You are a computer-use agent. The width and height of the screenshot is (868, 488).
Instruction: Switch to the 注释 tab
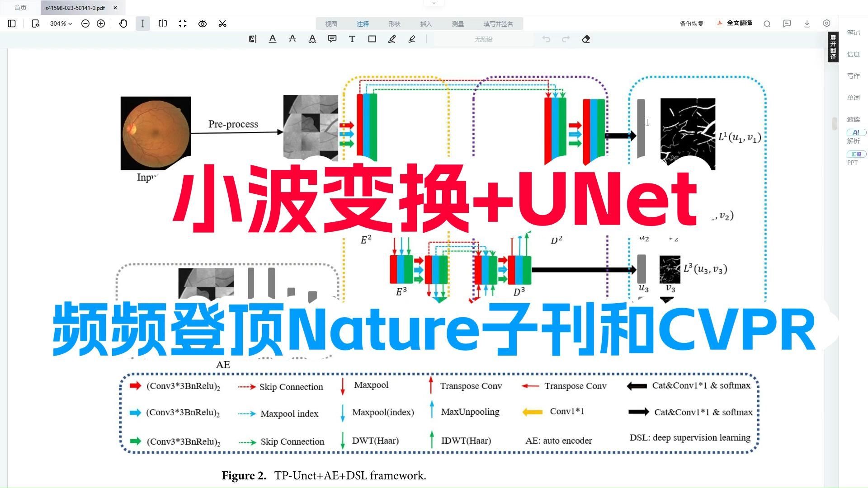point(363,24)
